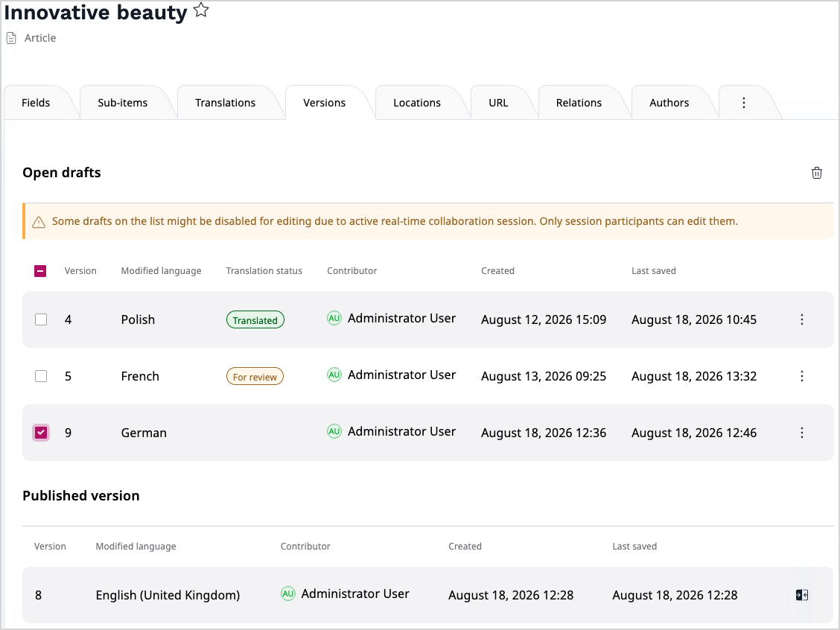Click the Innovative beauty title
The image size is (840, 630).
click(96, 13)
